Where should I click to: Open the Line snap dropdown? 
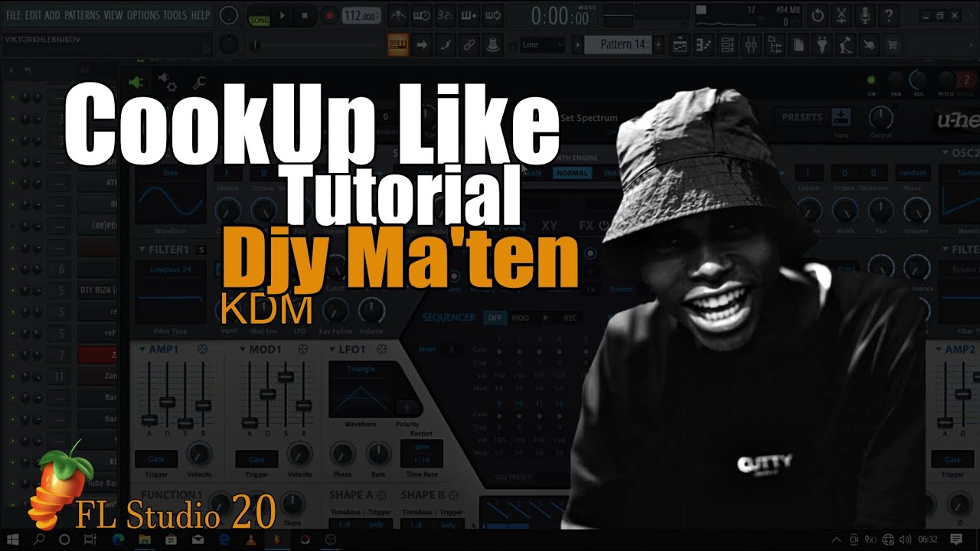(542, 44)
